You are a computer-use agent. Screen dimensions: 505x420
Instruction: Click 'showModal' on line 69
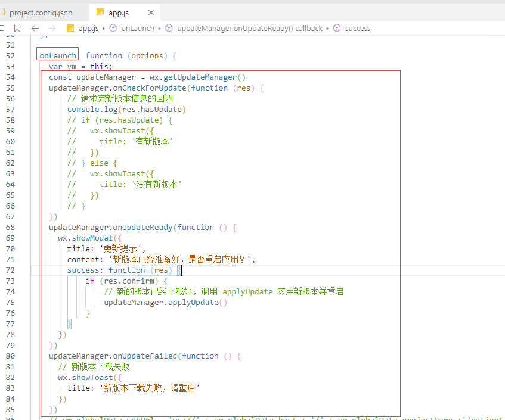[92, 238]
